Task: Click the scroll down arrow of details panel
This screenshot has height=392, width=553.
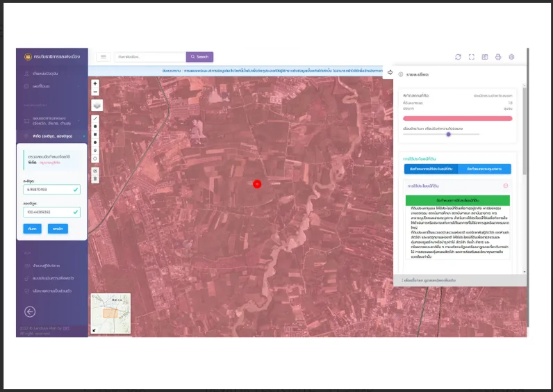Action: click(x=525, y=272)
